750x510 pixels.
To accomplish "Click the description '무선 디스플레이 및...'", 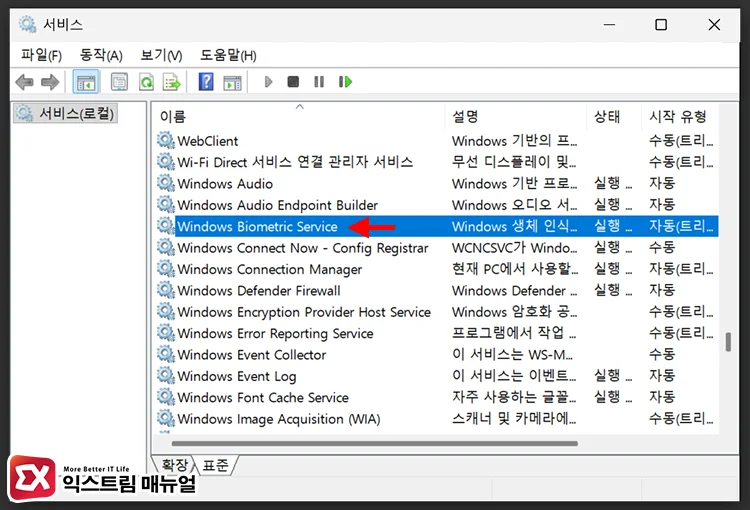I will click(x=514, y=162).
